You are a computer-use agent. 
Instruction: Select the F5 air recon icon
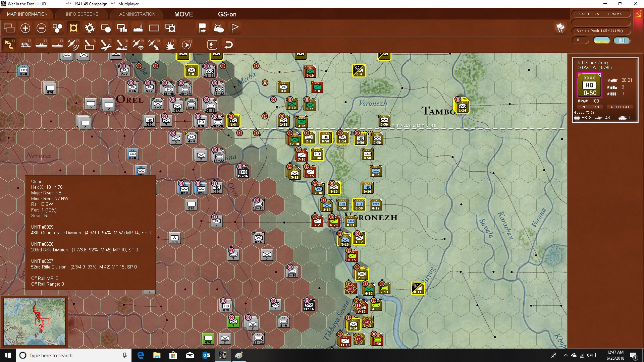pyautogui.click(x=73, y=44)
